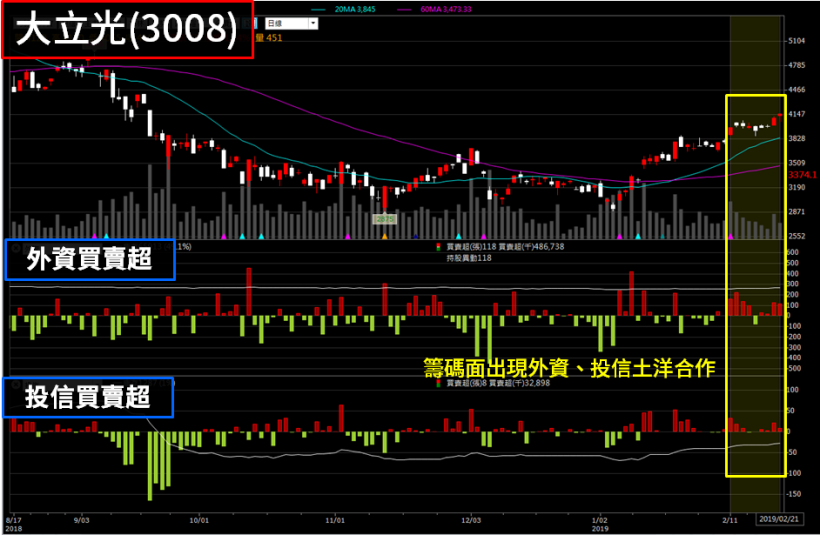This screenshot has height=535, width=820.
Task: Click the 4147 price axis label
Action: 796,113
